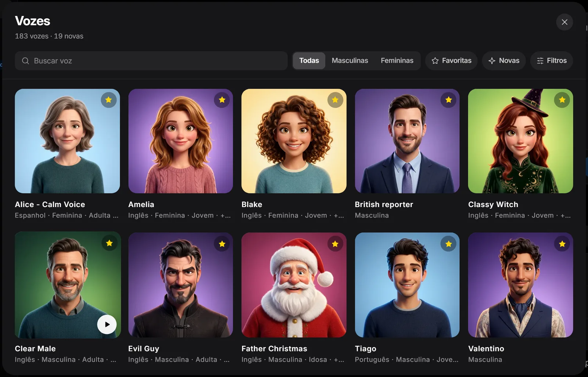
Task: Pick Father Christmas avatar
Action: tap(294, 285)
